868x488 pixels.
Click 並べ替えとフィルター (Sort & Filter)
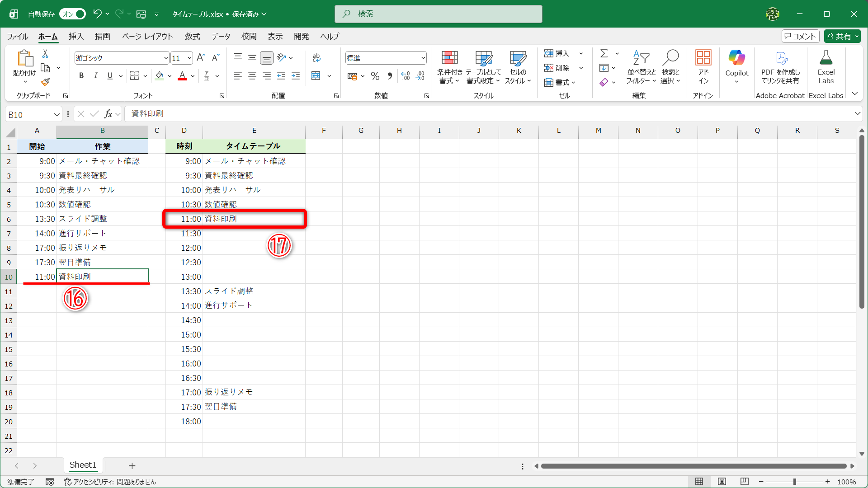641,68
